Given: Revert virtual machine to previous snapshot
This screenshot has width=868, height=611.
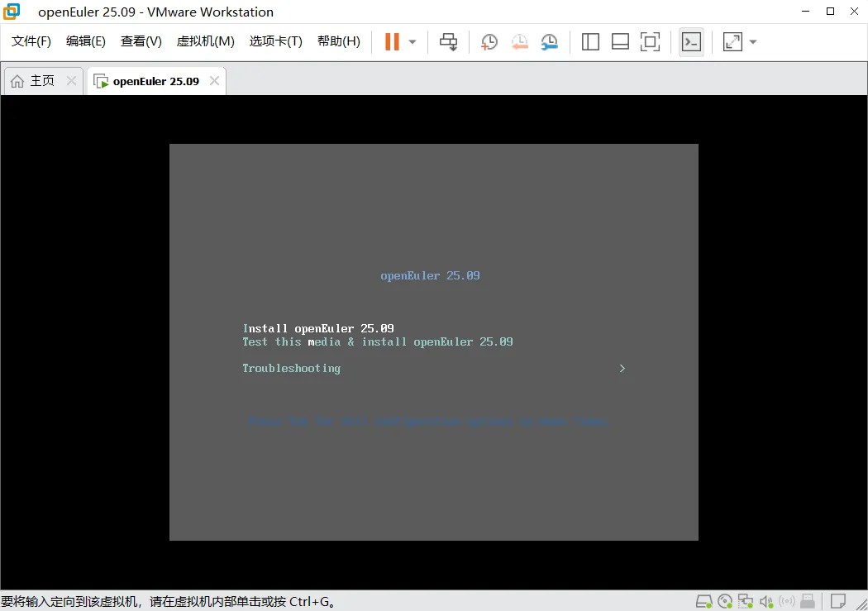Looking at the screenshot, I should tap(519, 41).
